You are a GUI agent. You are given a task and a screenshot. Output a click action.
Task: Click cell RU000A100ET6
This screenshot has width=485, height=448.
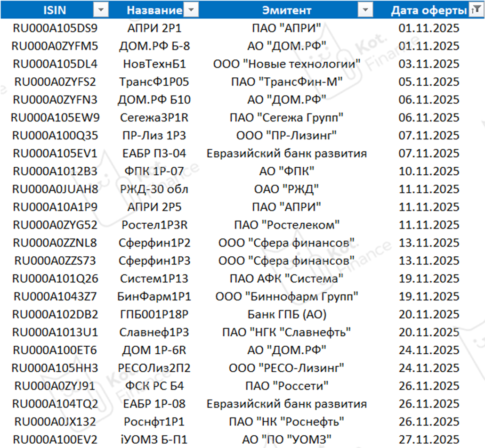pyautogui.click(x=55, y=350)
